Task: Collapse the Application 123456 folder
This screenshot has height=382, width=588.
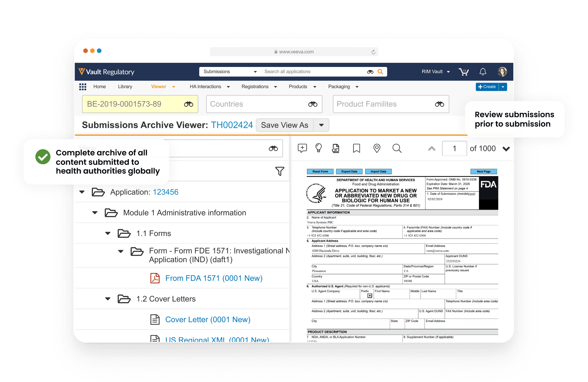Action: 82,192
